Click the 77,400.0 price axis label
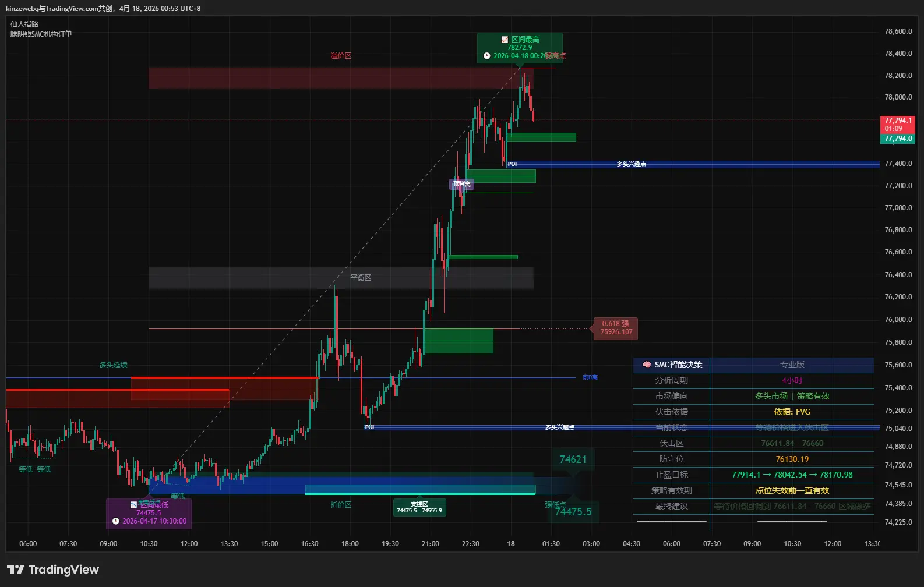This screenshot has width=924, height=587. 898,164
